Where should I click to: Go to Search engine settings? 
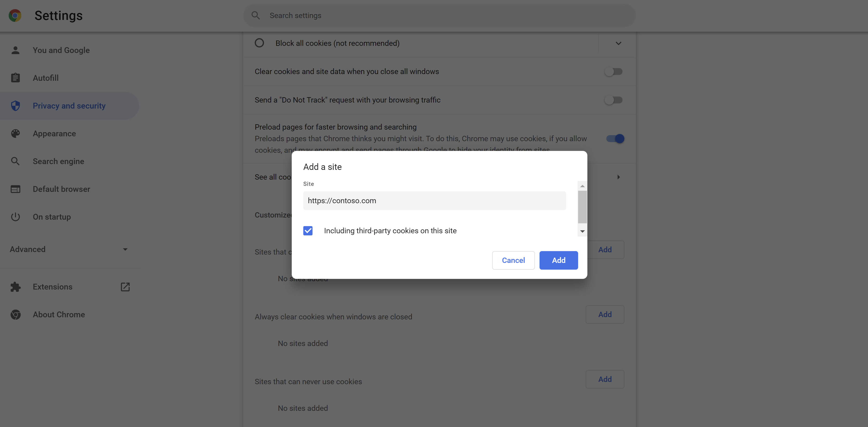coord(59,161)
